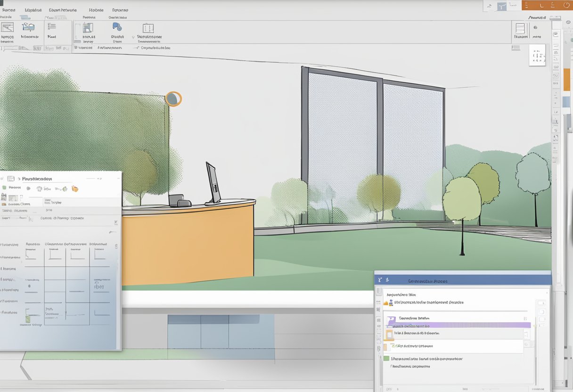The image size is (573, 392).
Task: Click the building-shaped ribbon icon
Action: click(x=88, y=27)
